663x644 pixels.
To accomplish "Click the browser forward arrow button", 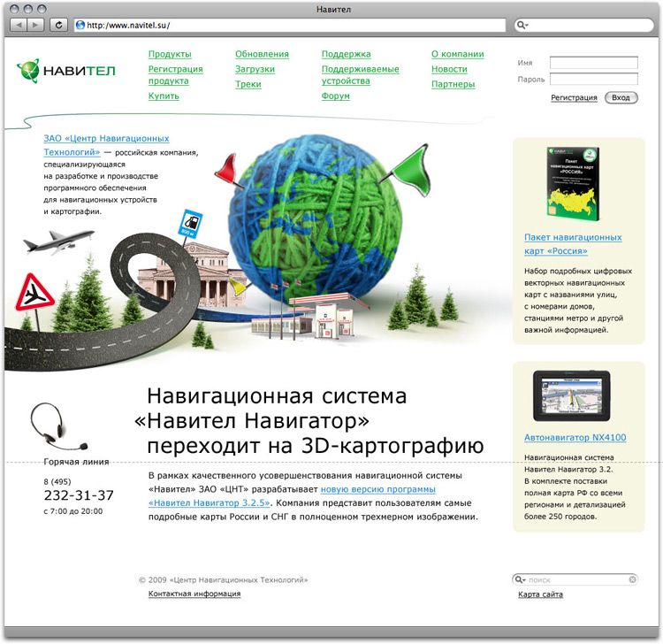I will (36, 26).
